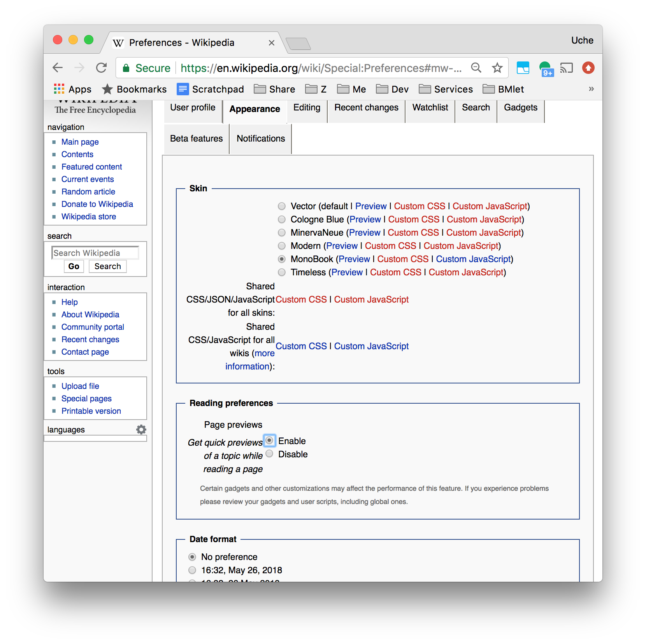Click the browser forward arrow
Image resolution: width=646 pixels, height=644 pixels.
(79, 68)
